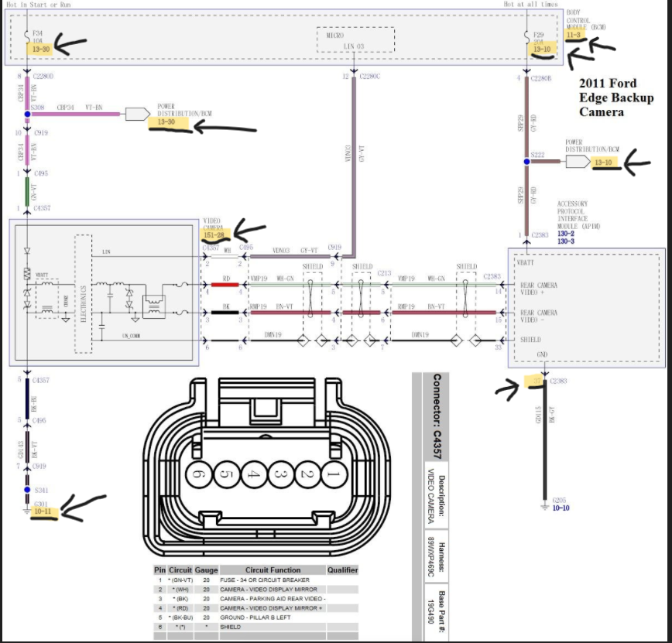Open the 13-10 link under fuse F29
Image resolution: width=672 pixels, height=643 pixels.
click(x=543, y=50)
